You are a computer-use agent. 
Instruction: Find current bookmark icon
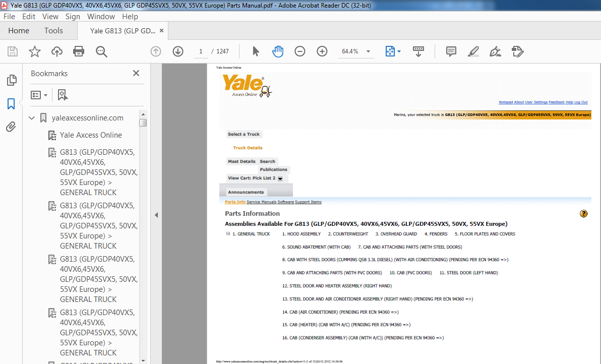coord(62,95)
